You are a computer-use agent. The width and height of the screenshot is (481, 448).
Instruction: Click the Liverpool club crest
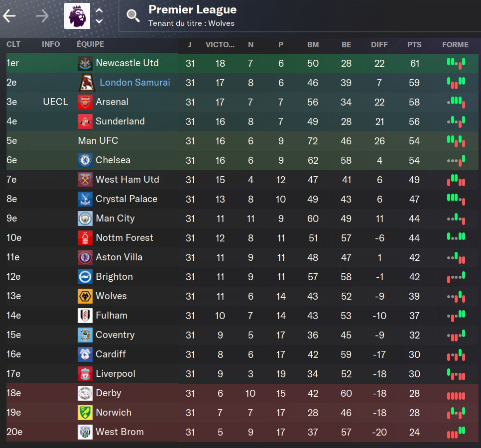(85, 374)
